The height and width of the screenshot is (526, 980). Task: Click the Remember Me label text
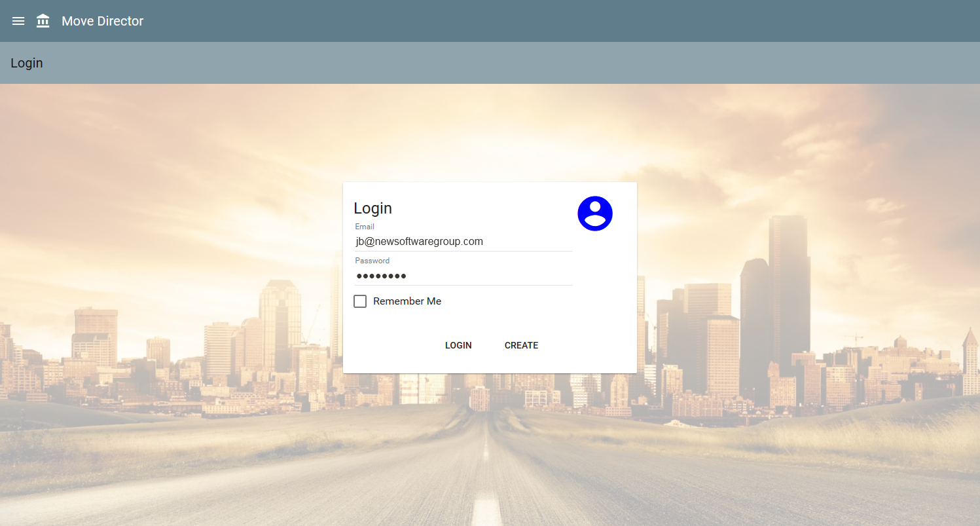407,301
